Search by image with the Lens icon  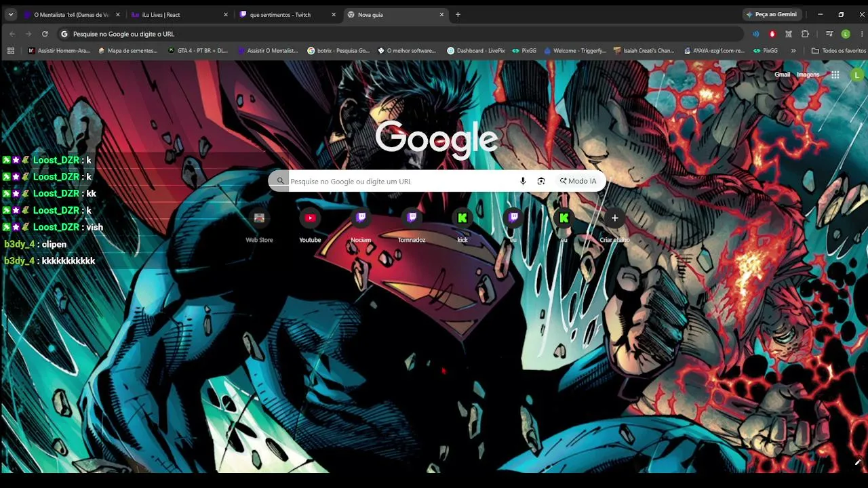point(541,181)
